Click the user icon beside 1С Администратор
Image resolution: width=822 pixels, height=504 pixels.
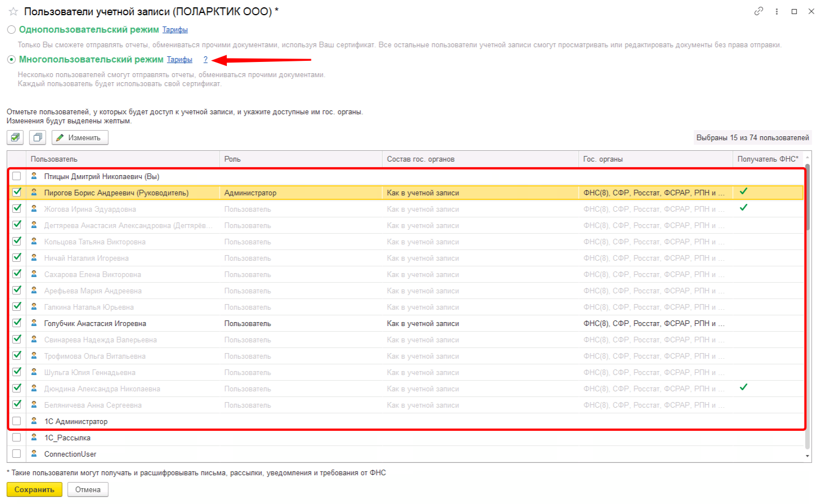point(34,421)
